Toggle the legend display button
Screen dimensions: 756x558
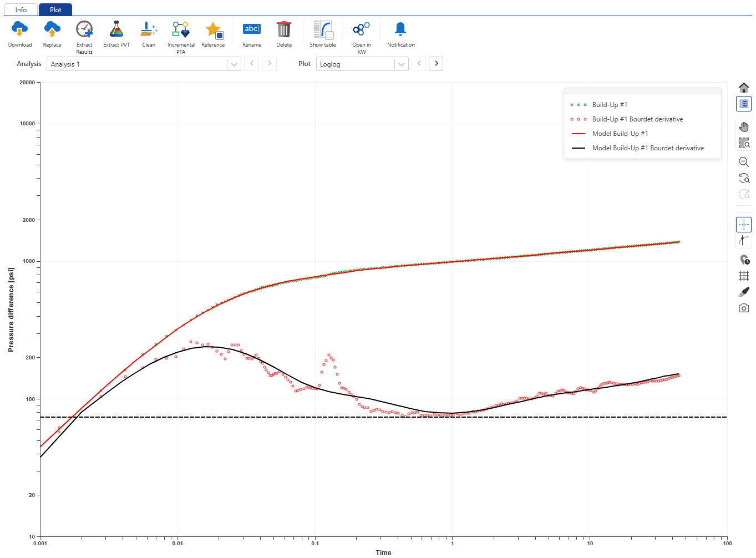click(x=744, y=104)
